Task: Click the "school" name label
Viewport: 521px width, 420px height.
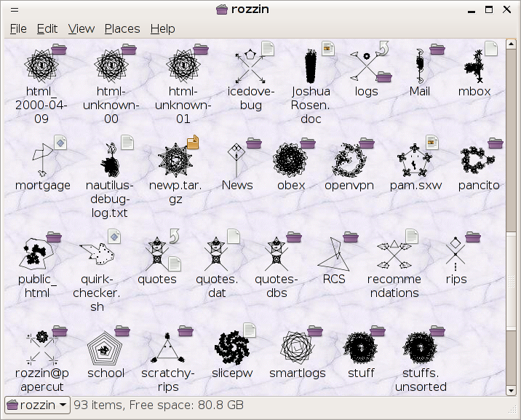Action: (106, 373)
